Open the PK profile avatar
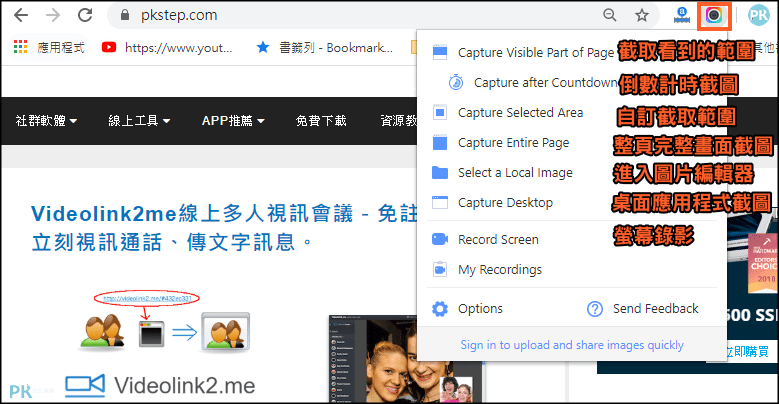The image size is (779, 404). [x=759, y=15]
